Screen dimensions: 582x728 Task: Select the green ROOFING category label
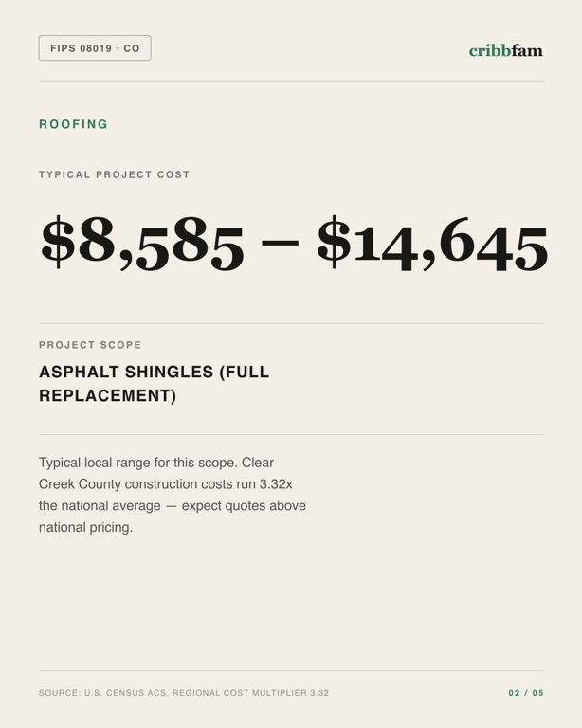click(x=73, y=124)
